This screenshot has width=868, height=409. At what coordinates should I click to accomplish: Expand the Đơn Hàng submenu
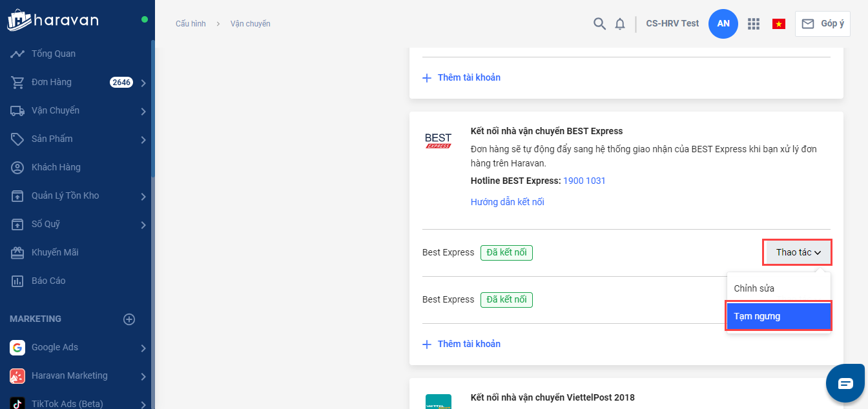point(143,83)
